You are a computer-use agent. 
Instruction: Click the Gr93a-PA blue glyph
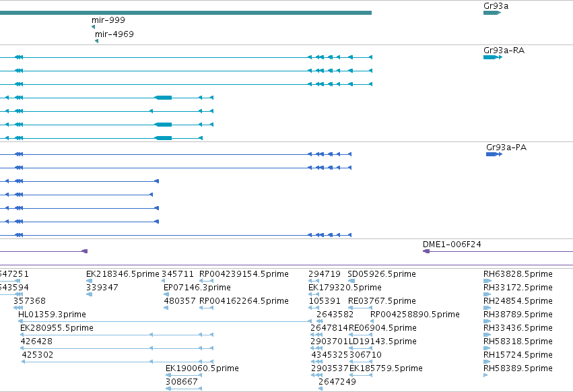[494, 154]
